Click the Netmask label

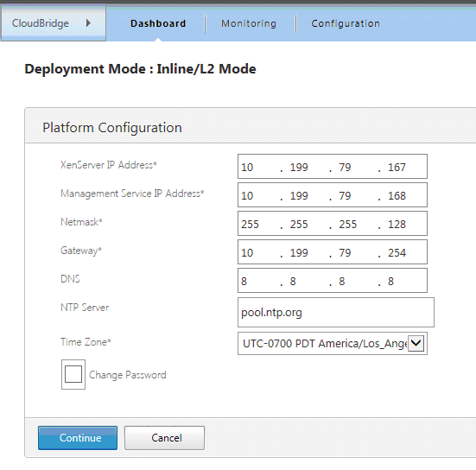81,222
